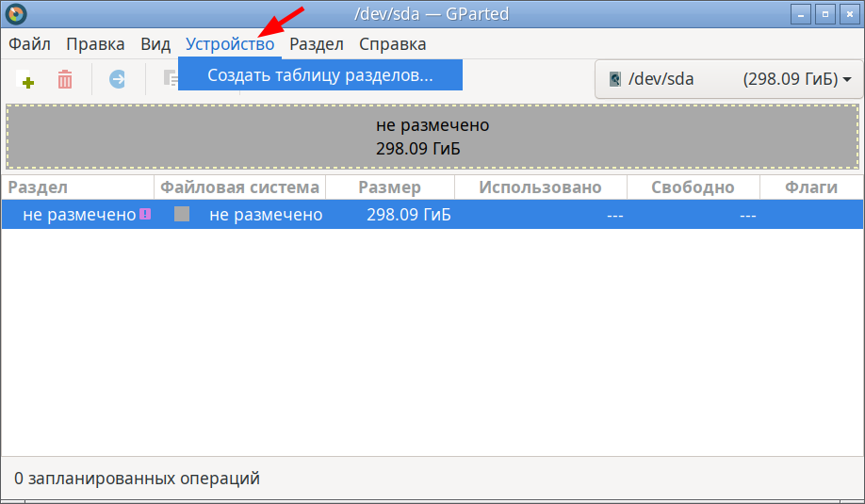
Task: Minimize the GParted window
Action: click(x=801, y=14)
